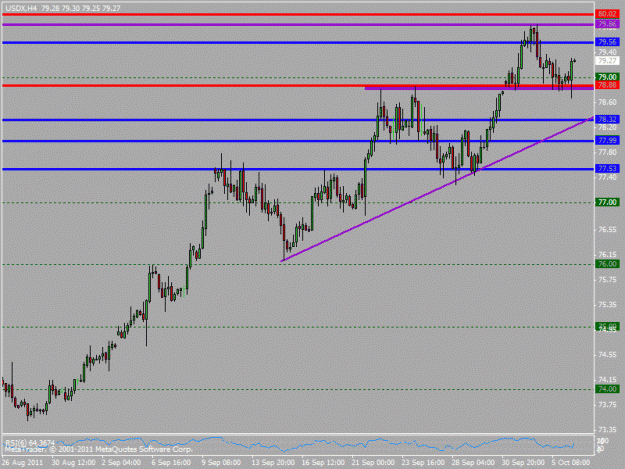Select the purple 79.86 price label
This screenshot has width=625, height=469.
607,24
